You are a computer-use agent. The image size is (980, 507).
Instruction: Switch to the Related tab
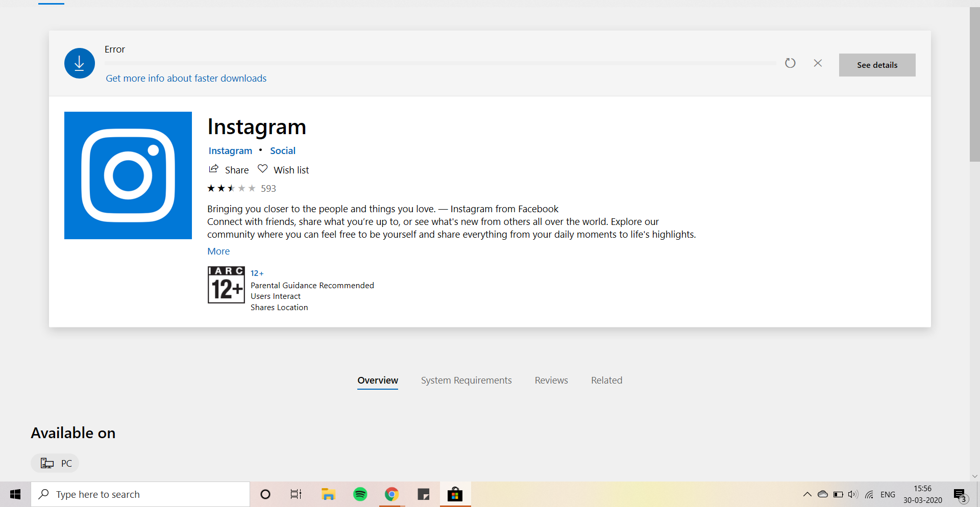pyautogui.click(x=606, y=381)
